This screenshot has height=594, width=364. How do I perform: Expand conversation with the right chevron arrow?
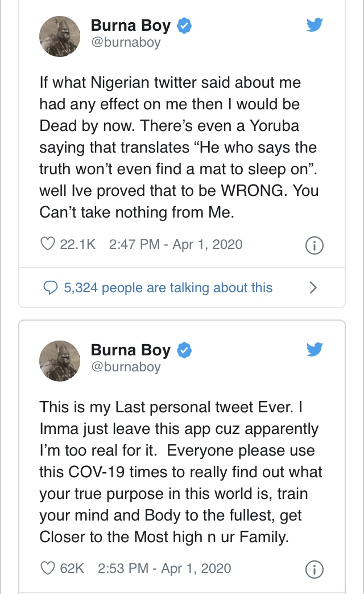coord(312,288)
